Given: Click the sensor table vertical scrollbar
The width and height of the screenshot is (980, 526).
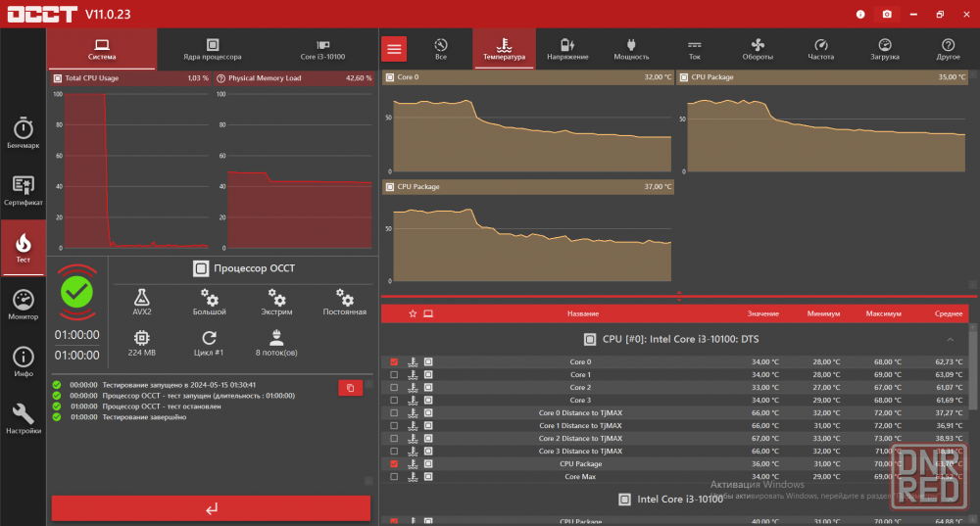Looking at the screenshot, I should click(x=972, y=392).
